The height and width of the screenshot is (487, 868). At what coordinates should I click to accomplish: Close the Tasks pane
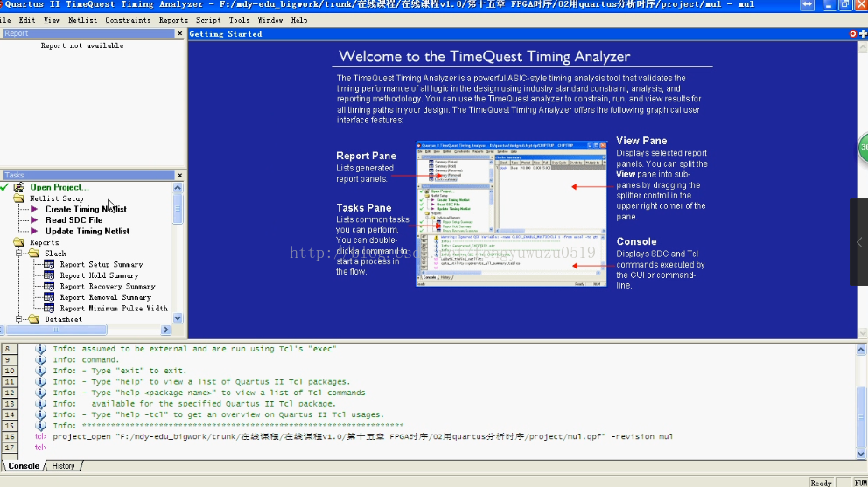click(x=180, y=176)
